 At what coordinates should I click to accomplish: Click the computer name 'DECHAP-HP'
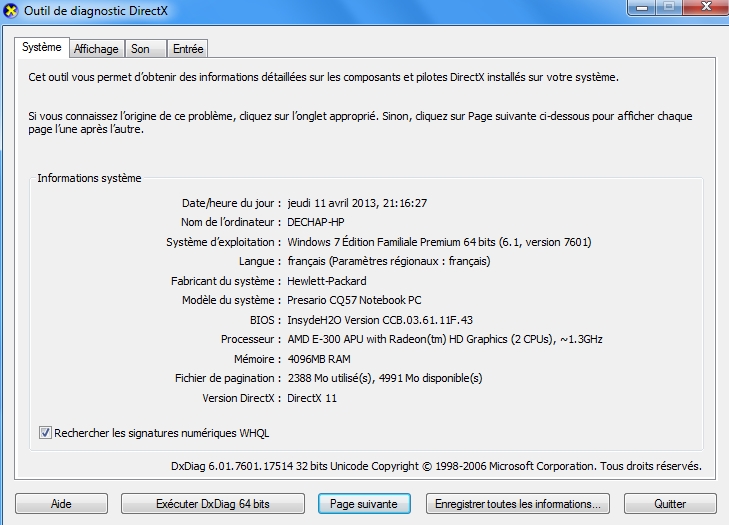point(316,222)
